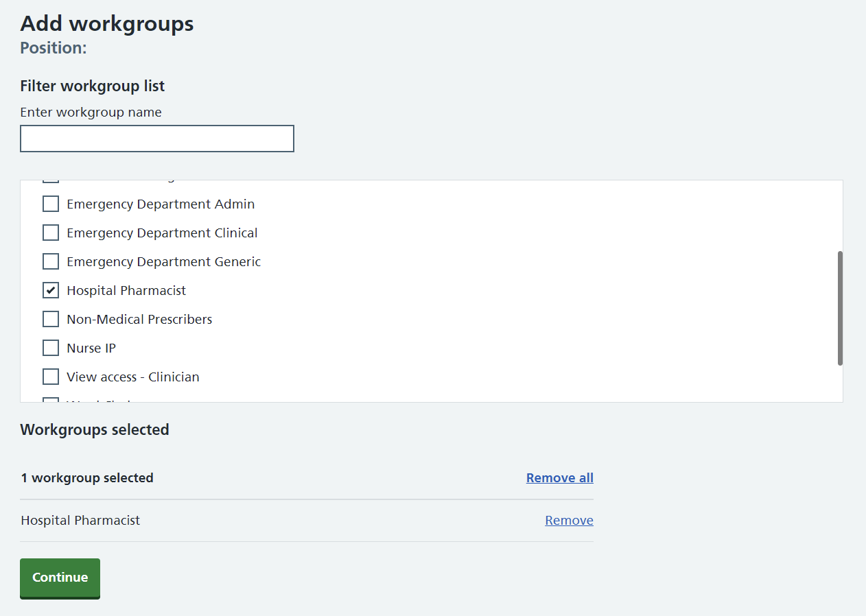This screenshot has height=616, width=866.
Task: Click the Add workgroups heading
Action: 107,23
